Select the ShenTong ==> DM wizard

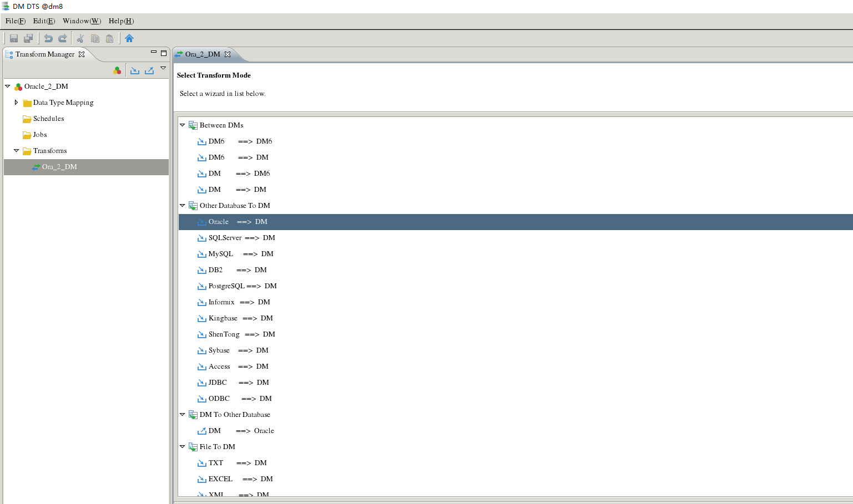click(242, 334)
